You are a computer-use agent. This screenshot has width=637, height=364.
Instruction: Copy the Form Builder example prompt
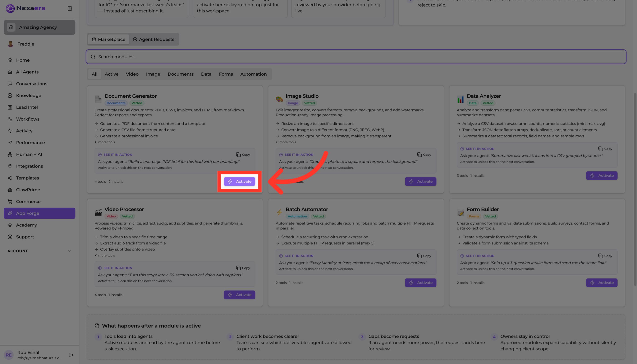pyautogui.click(x=605, y=256)
